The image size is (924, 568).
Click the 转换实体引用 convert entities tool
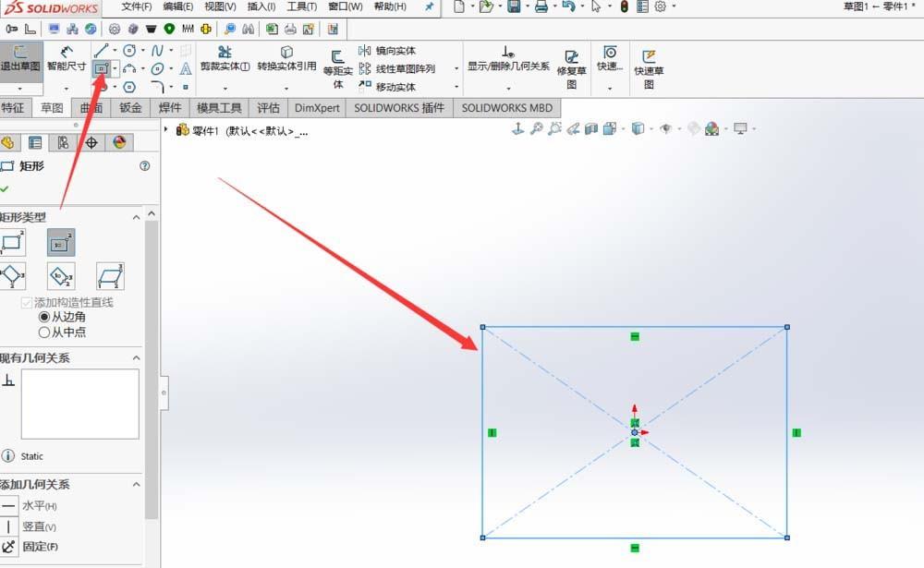[285, 65]
